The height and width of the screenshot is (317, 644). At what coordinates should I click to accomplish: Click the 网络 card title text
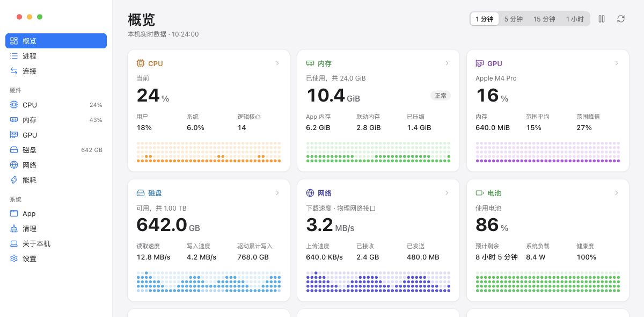tap(325, 193)
